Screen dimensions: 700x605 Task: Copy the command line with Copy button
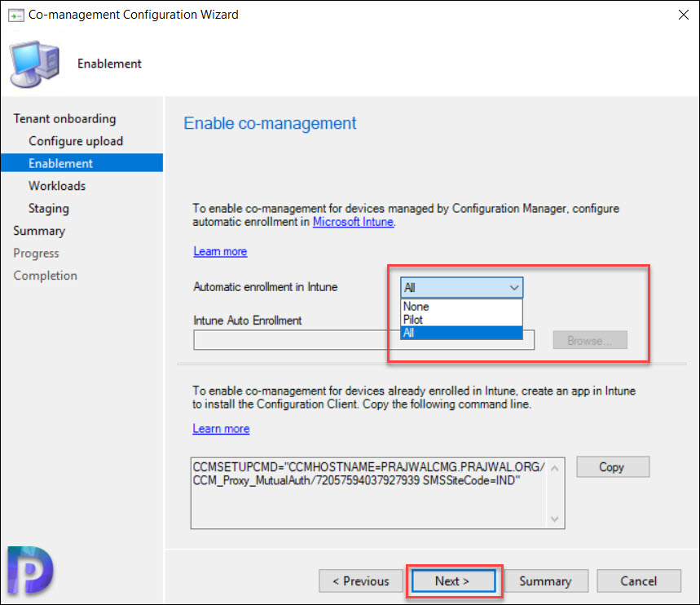coord(613,467)
